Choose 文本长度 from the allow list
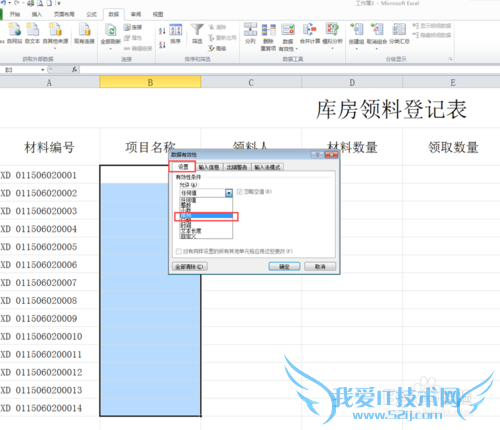The image size is (500, 430). (x=206, y=231)
